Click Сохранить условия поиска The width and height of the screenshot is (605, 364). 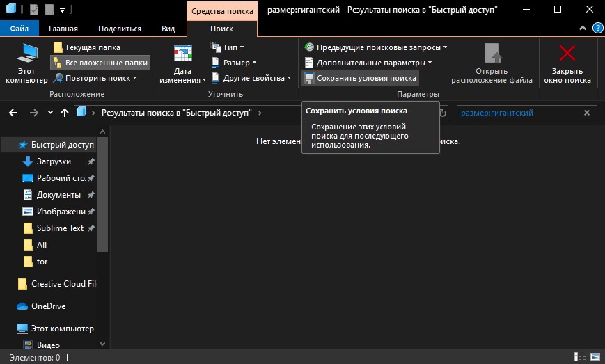[x=360, y=78]
